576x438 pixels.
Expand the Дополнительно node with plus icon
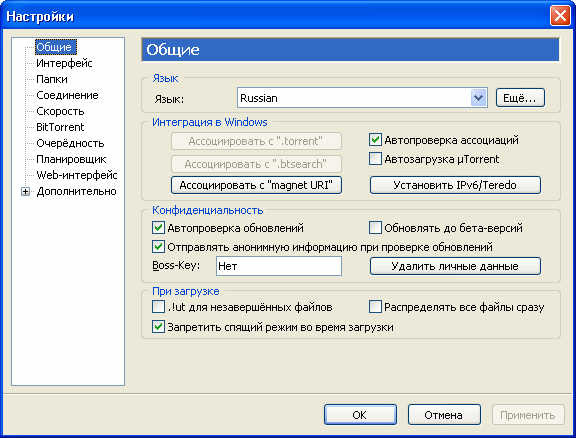[x=25, y=191]
